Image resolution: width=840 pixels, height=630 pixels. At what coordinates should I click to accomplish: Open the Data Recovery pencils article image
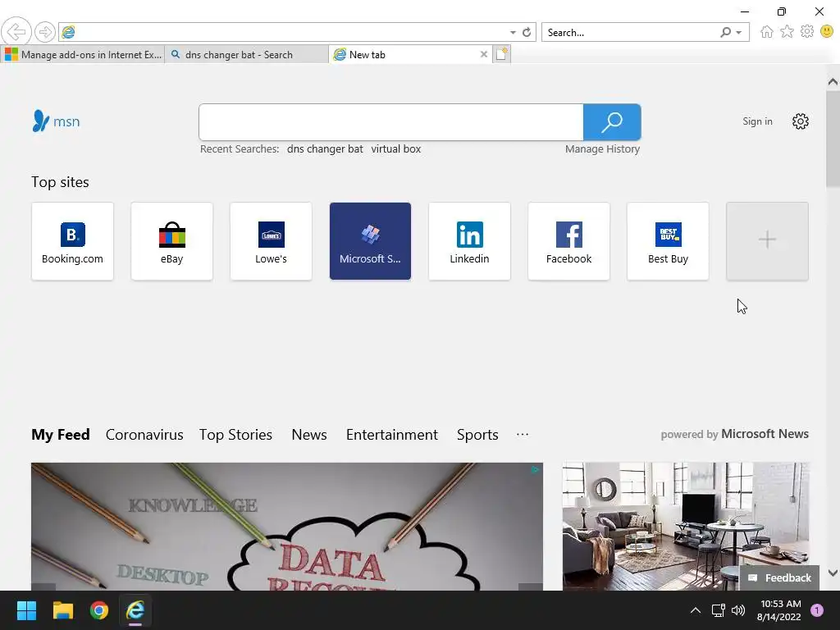point(286,527)
